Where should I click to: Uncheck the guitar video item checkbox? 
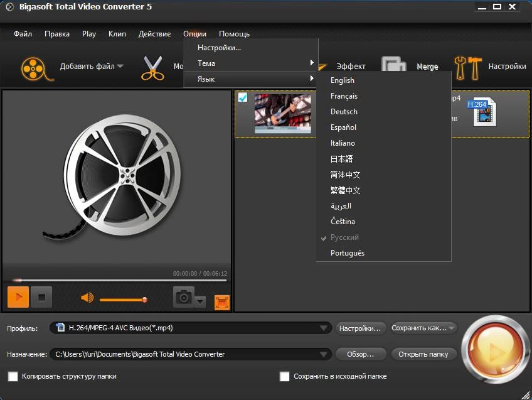(x=242, y=97)
